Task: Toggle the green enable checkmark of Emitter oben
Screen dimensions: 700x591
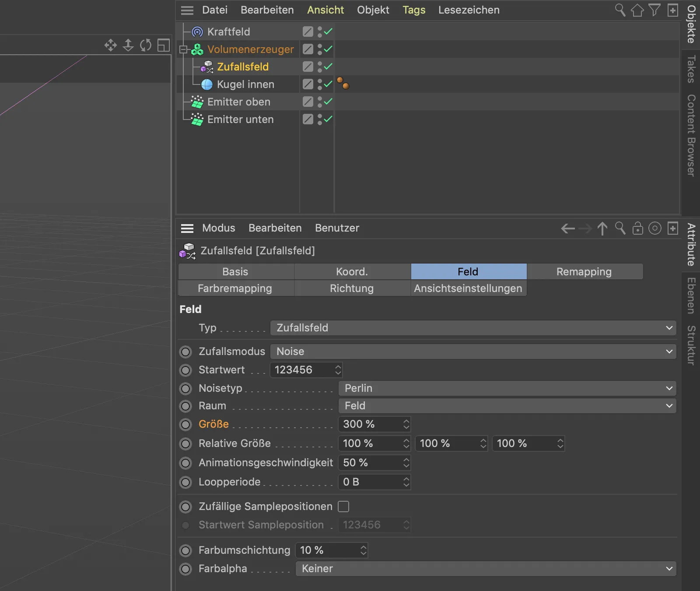Action: (x=328, y=102)
